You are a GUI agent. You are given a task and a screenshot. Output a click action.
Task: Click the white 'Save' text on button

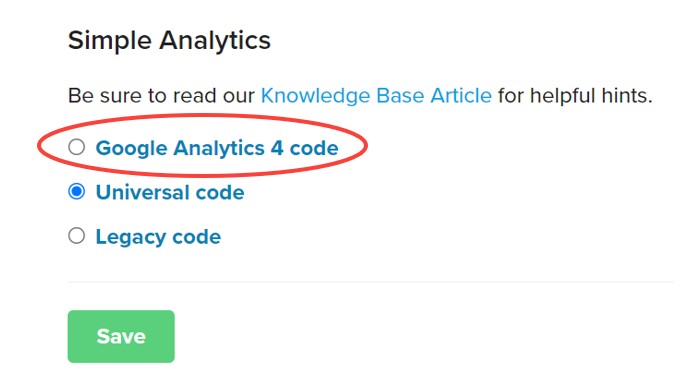tap(121, 336)
